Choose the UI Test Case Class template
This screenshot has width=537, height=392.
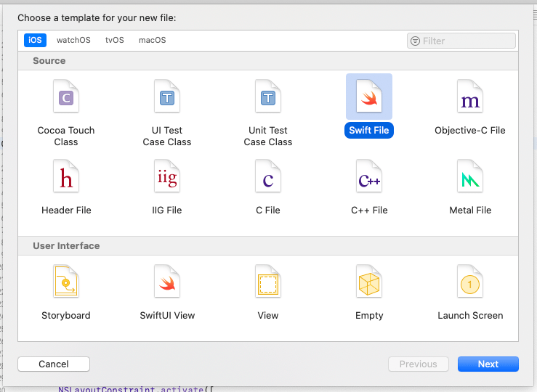point(167,97)
